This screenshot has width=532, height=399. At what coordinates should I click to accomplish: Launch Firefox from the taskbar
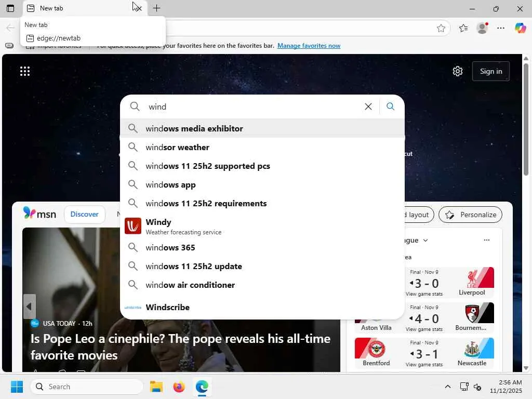point(179,387)
